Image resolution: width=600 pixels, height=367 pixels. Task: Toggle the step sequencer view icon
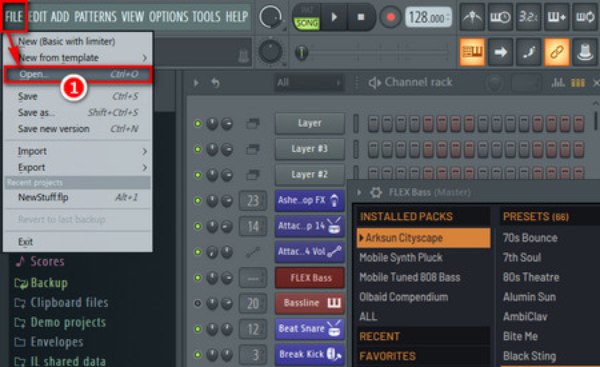click(577, 83)
